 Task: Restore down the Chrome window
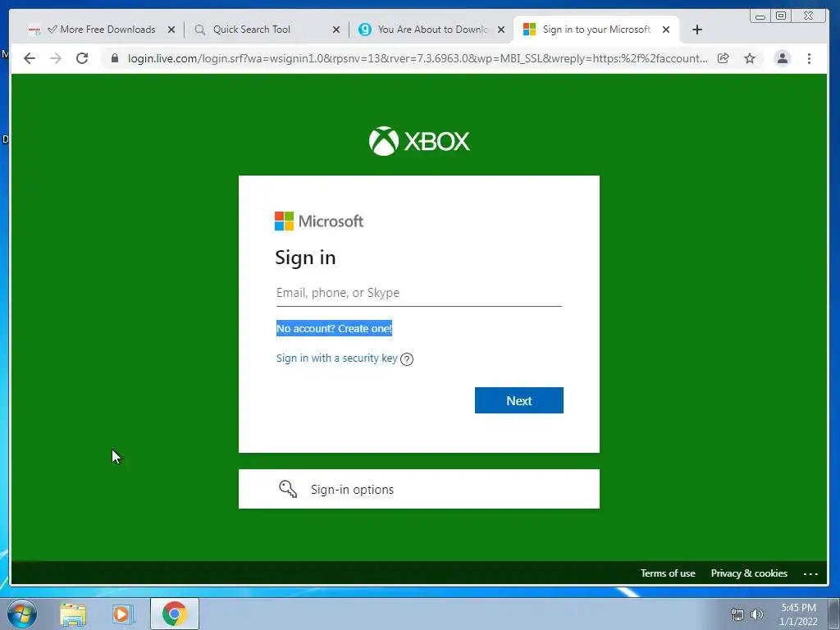781,16
